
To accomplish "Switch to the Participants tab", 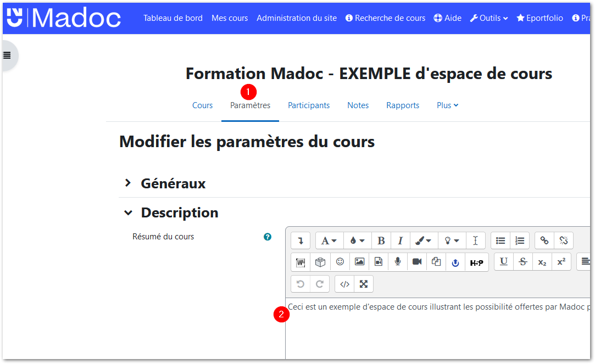I will (x=309, y=105).
